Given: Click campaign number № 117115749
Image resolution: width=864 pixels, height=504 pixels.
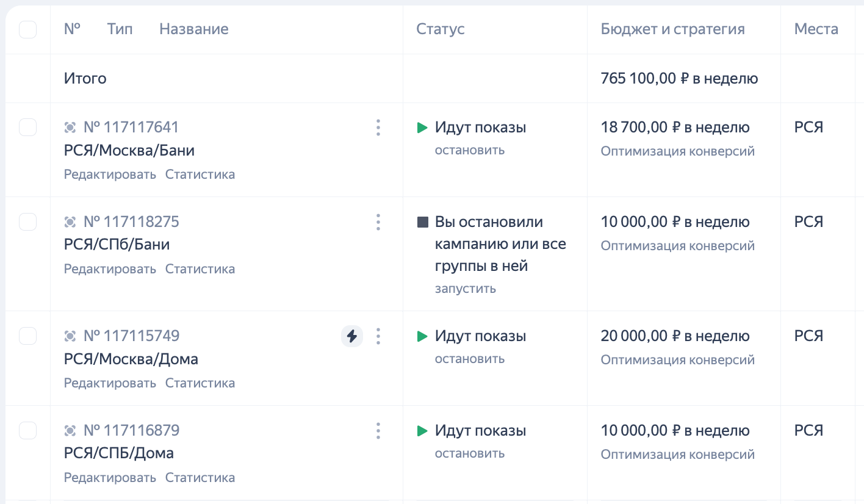Looking at the screenshot, I should (x=131, y=336).
